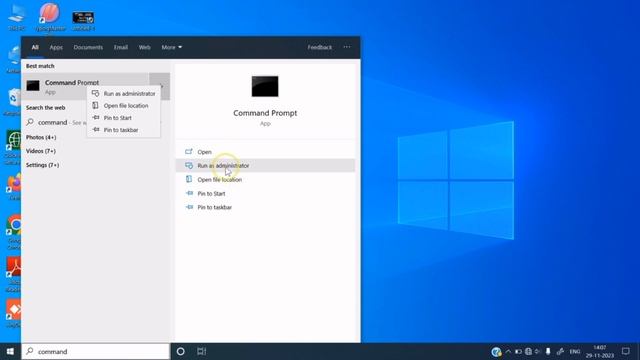
Task: Select the Google Chrome desktop shortcut
Action: point(14,232)
